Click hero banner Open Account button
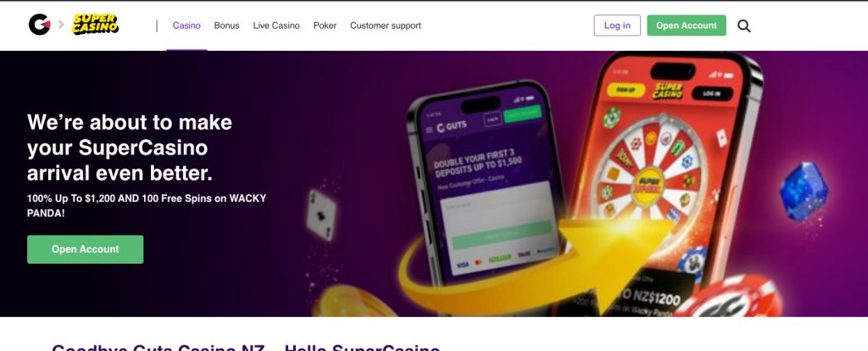Screen dimensions: 868x351 point(86,249)
